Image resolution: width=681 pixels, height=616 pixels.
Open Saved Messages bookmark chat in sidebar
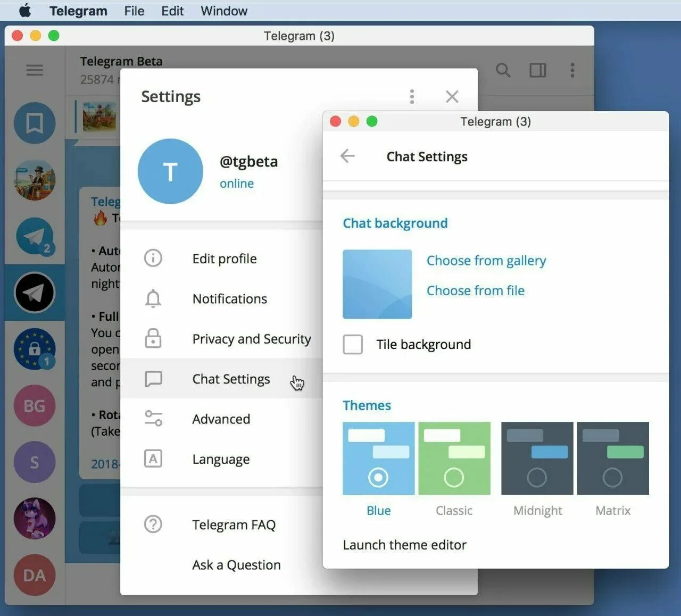tap(35, 123)
